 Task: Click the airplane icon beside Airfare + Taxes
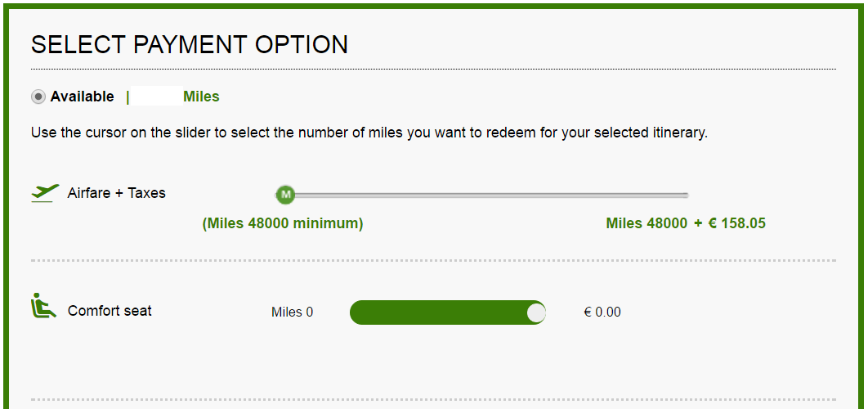(x=45, y=193)
